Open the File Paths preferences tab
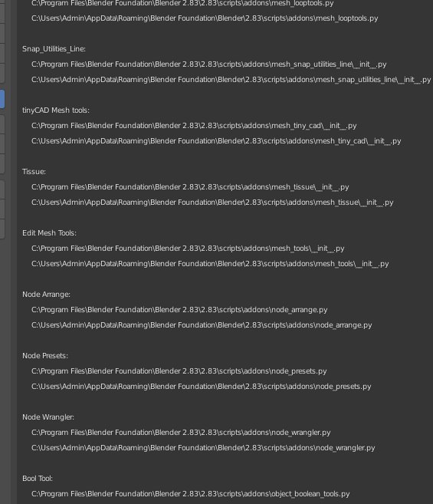The image size is (433, 504). [x=2, y=229]
